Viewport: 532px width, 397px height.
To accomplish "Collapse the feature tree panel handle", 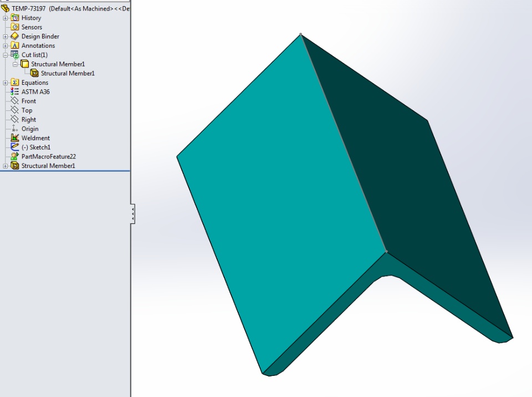I will [x=132, y=214].
